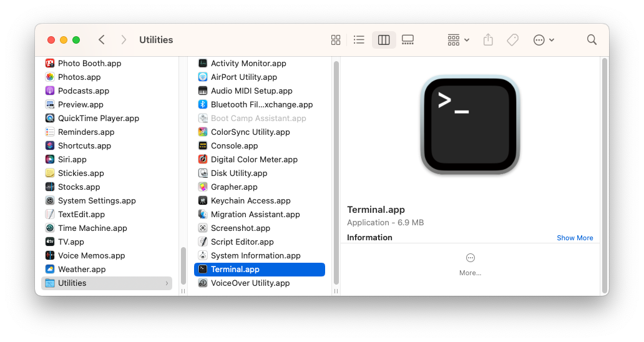The width and height of the screenshot is (644, 342).
Task: Select System Information.app
Action: click(x=255, y=255)
